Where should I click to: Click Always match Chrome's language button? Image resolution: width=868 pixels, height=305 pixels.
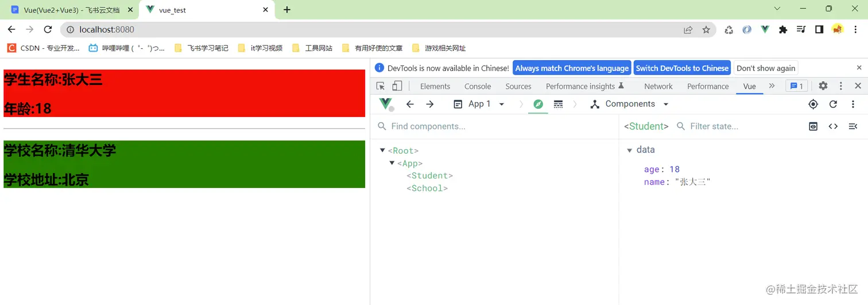pos(572,68)
